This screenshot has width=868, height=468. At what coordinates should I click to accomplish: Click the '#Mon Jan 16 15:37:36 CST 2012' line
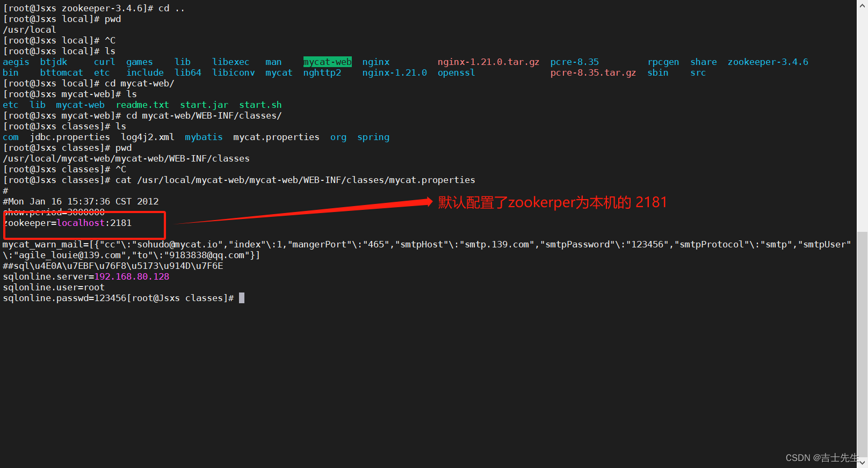81,201
